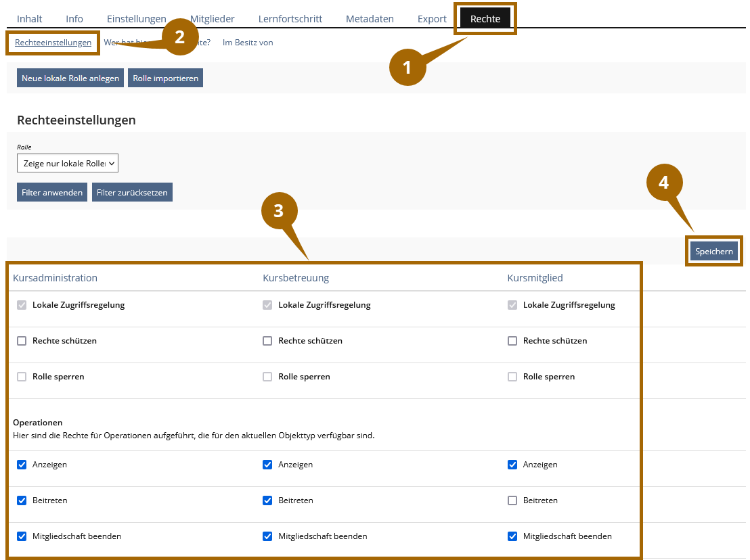Click the Rechteeinstellungen sub-tab link
The width and height of the screenshot is (750, 560).
[53, 43]
